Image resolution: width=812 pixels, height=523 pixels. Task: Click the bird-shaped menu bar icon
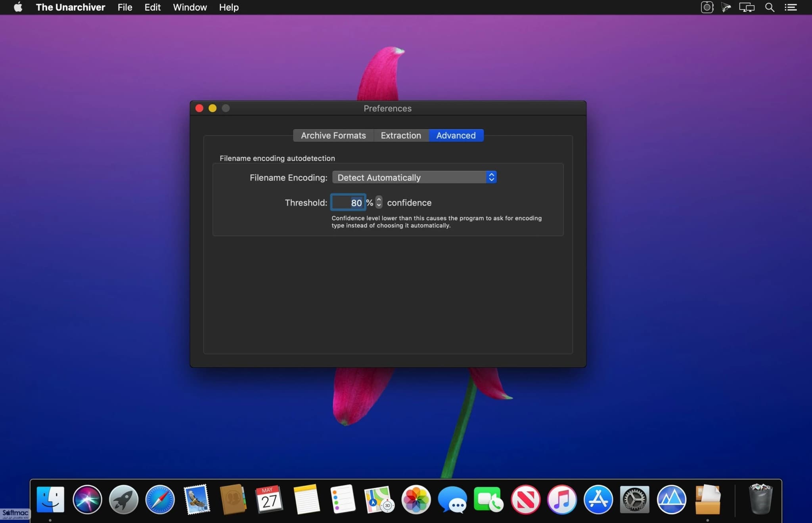coord(726,7)
